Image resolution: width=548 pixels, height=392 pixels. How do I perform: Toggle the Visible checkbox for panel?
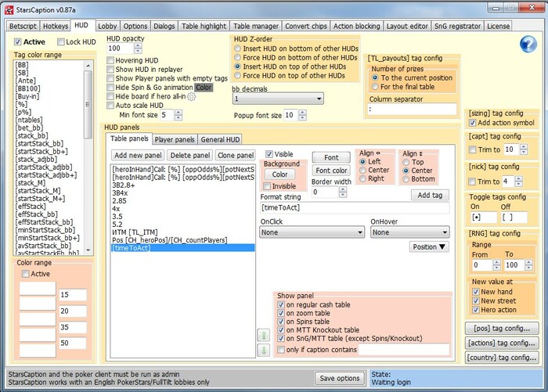tap(269, 154)
